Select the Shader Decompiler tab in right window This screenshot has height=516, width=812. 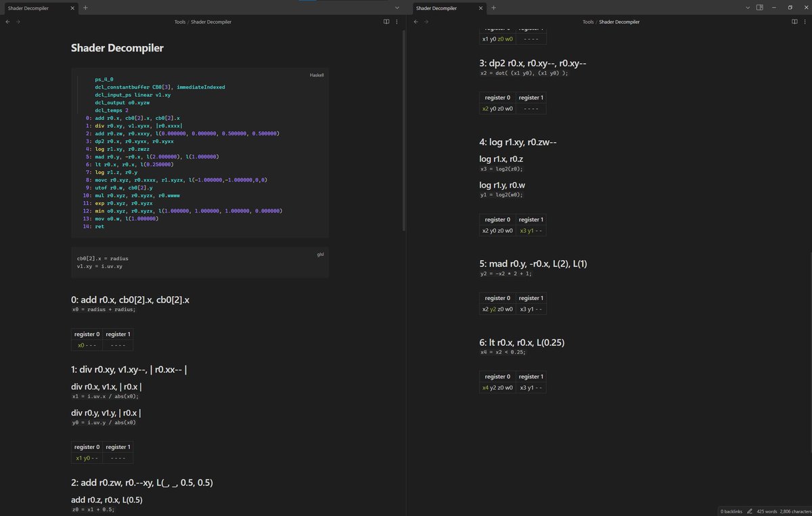point(448,7)
